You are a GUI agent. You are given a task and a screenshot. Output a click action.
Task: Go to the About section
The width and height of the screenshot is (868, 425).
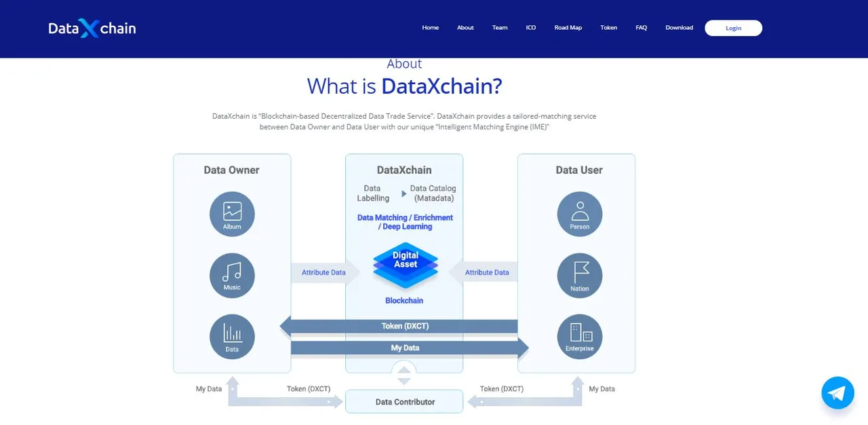click(465, 28)
